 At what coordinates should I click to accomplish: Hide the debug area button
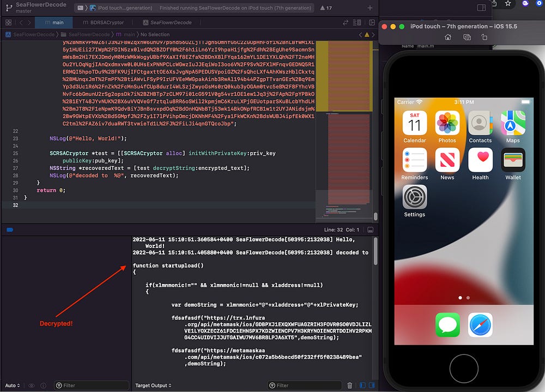tap(371, 230)
